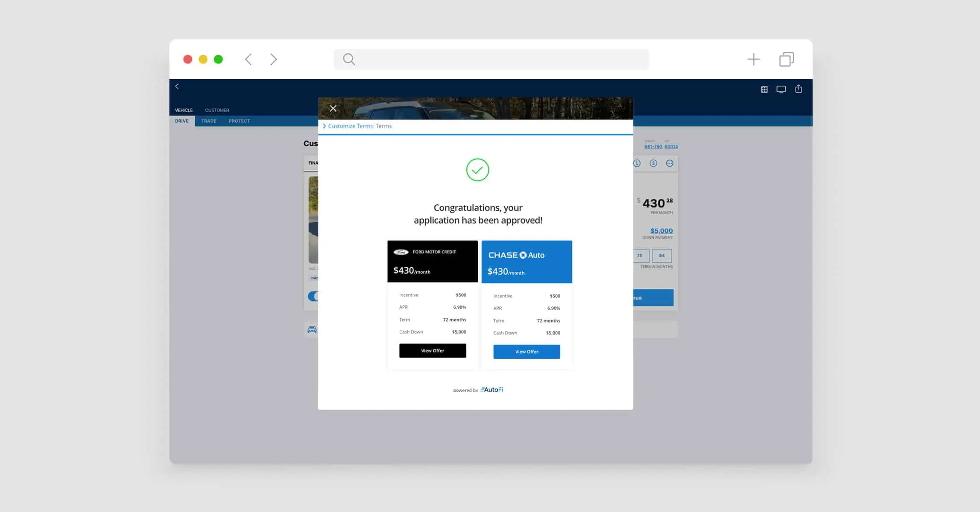Image resolution: width=980 pixels, height=512 pixels.
Task: Open the more options ellipsis icon
Action: (x=670, y=163)
